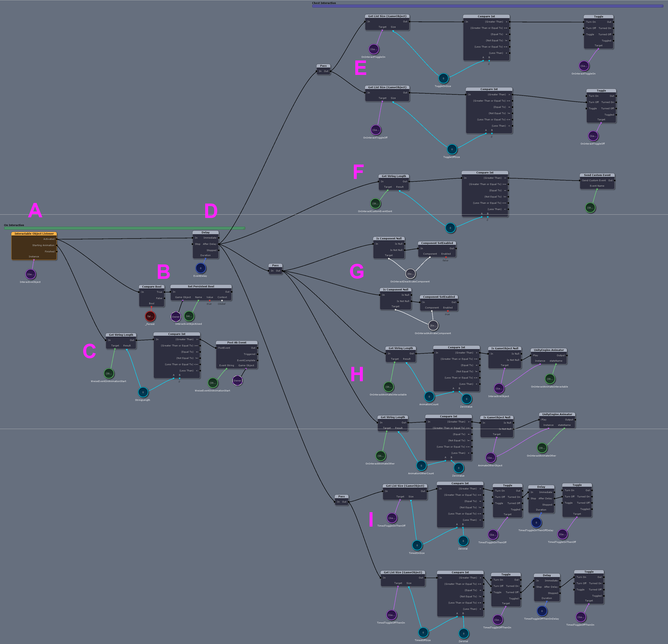Image resolution: width=668 pixels, height=644 pixels.
Task: Click the OnInteractDeactivateComponent variable circle
Action: click(410, 273)
